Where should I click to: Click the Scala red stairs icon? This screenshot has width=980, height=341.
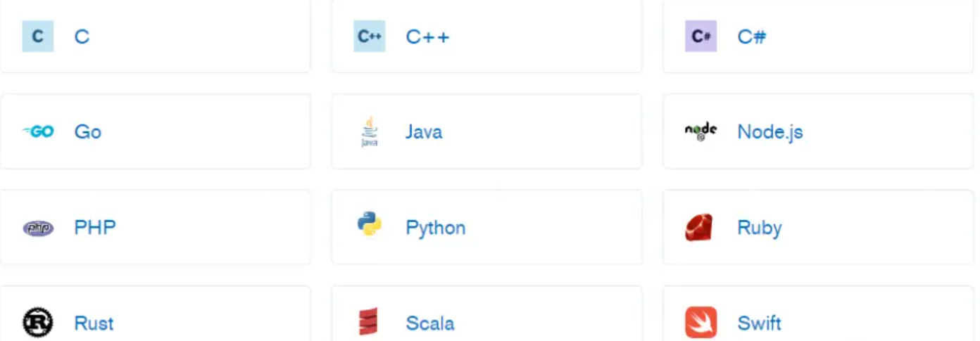pos(368,322)
